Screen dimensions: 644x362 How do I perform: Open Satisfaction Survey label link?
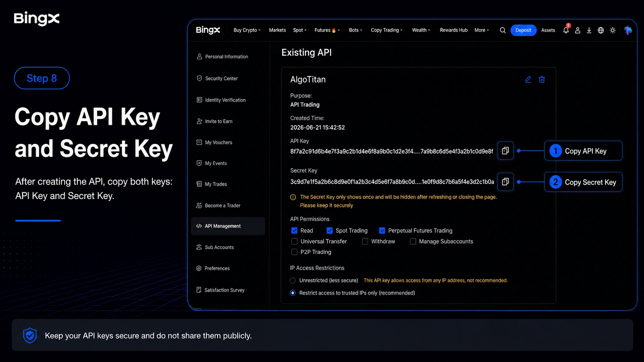click(225, 290)
